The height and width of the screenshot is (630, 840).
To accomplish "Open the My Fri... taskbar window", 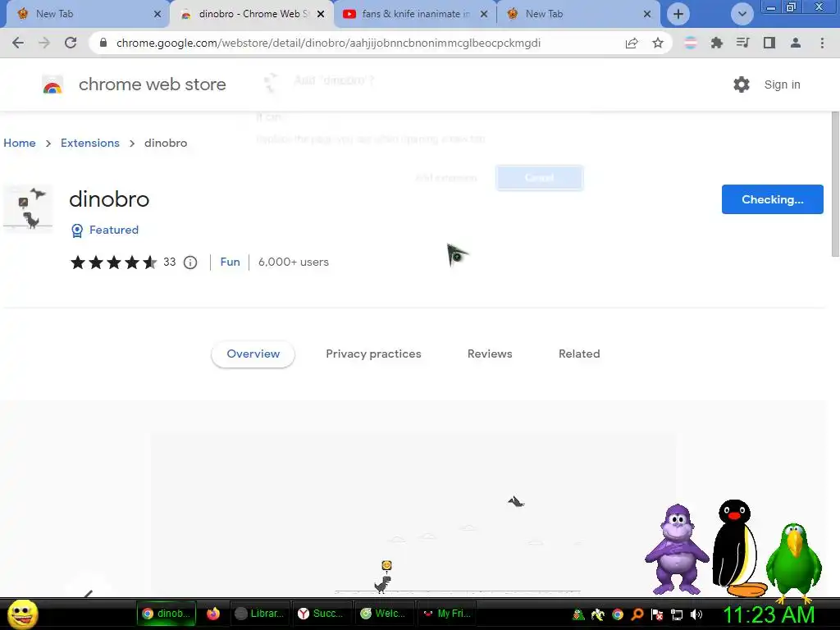I will pos(447,614).
